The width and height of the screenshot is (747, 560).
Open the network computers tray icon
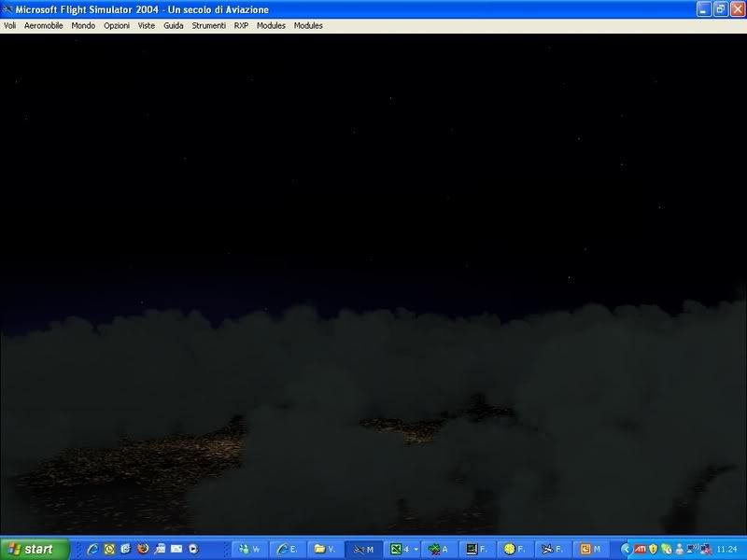tap(706, 550)
